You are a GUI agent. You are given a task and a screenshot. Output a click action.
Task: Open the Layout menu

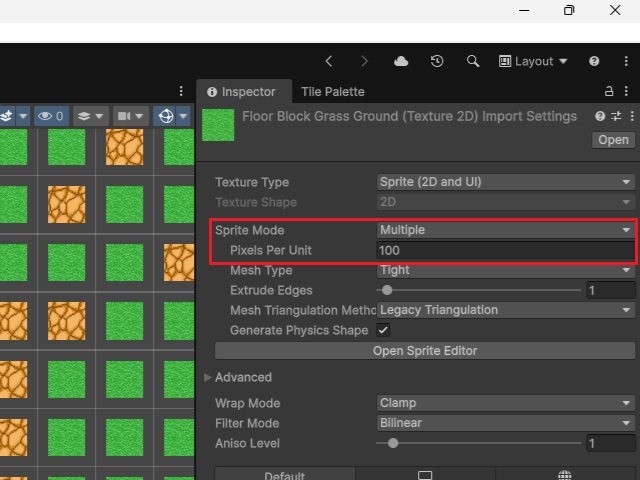(x=533, y=61)
